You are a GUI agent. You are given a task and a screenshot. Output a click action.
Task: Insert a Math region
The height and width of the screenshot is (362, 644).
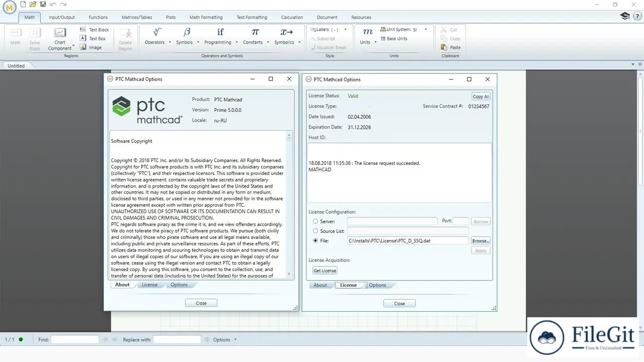[x=16, y=37]
